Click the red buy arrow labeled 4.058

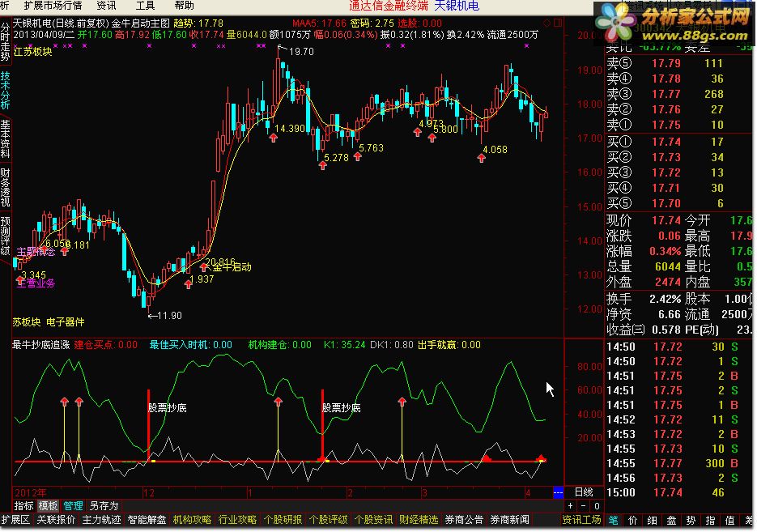point(482,157)
